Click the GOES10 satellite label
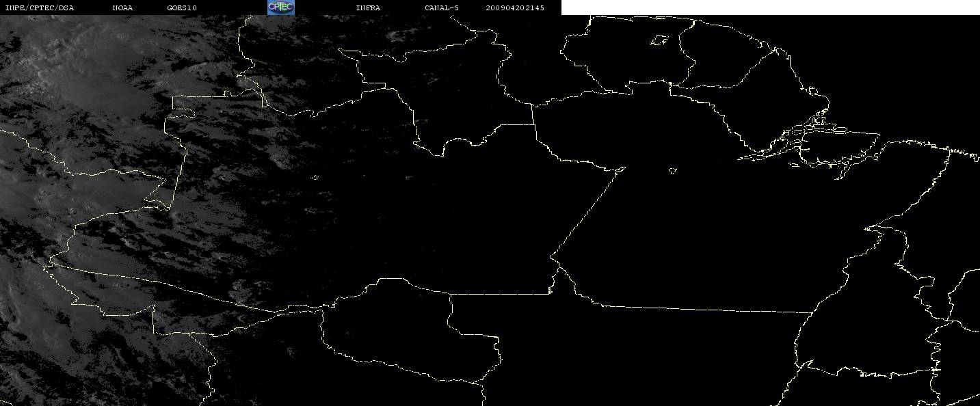The image size is (980, 406). [182, 8]
